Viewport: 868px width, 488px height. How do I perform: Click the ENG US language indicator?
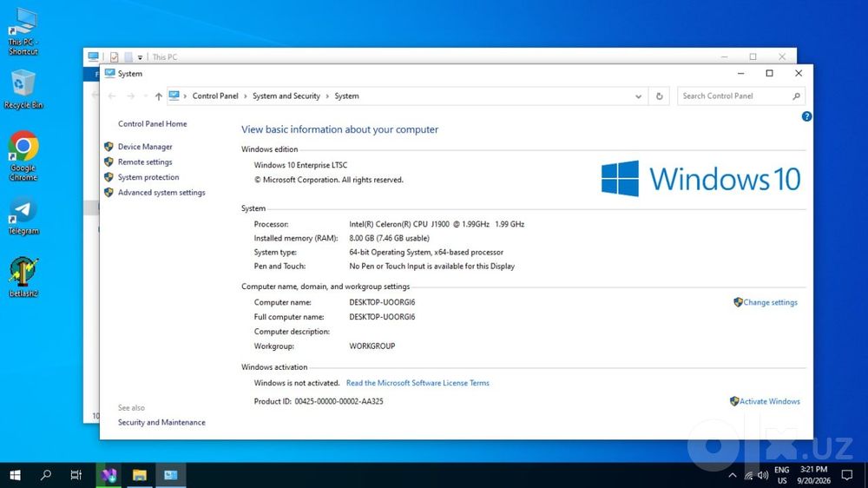[782, 475]
